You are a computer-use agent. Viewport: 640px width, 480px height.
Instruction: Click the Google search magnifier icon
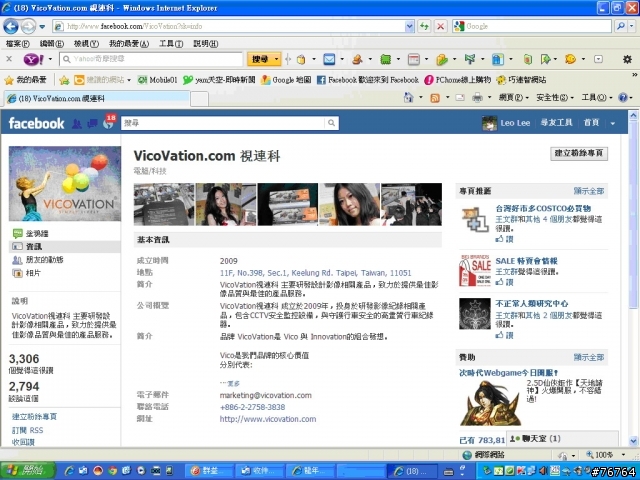pyautogui.click(x=621, y=27)
